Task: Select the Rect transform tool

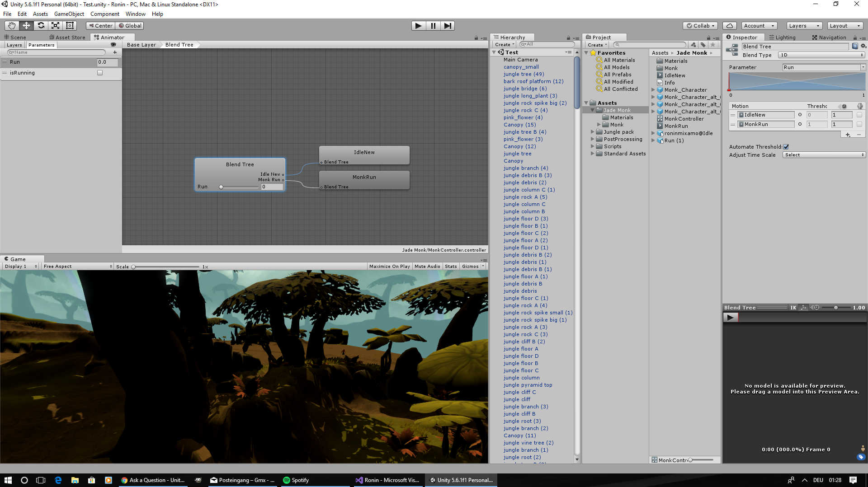Action: point(70,26)
